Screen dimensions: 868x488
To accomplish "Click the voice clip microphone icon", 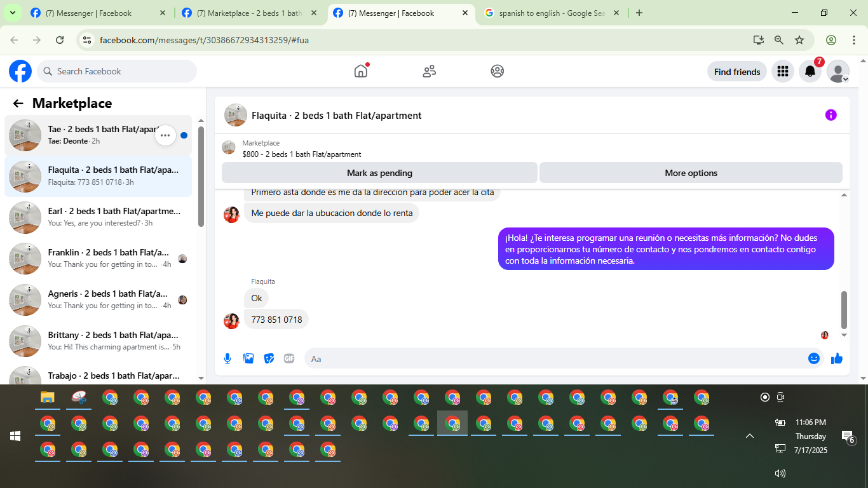I will (x=227, y=358).
